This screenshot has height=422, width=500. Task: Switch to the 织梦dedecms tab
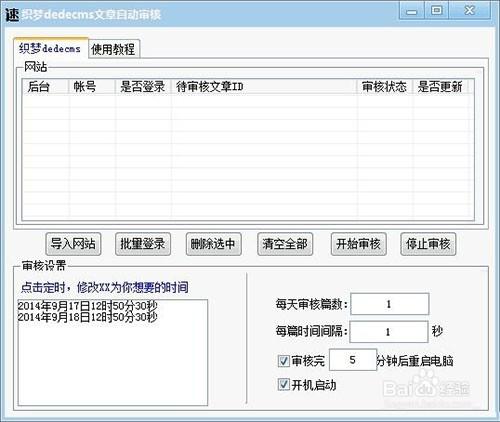[50, 49]
